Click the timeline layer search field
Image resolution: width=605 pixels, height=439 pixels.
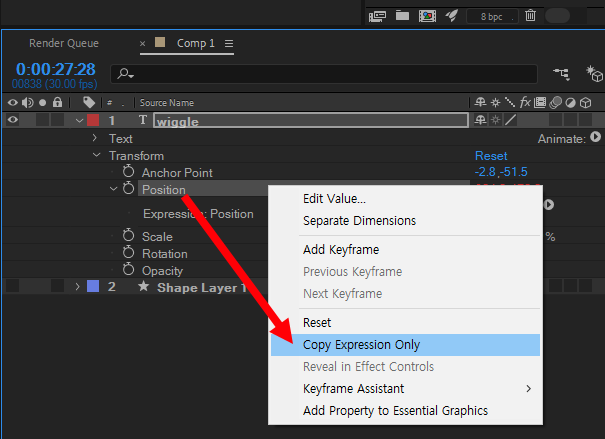tap(324, 74)
